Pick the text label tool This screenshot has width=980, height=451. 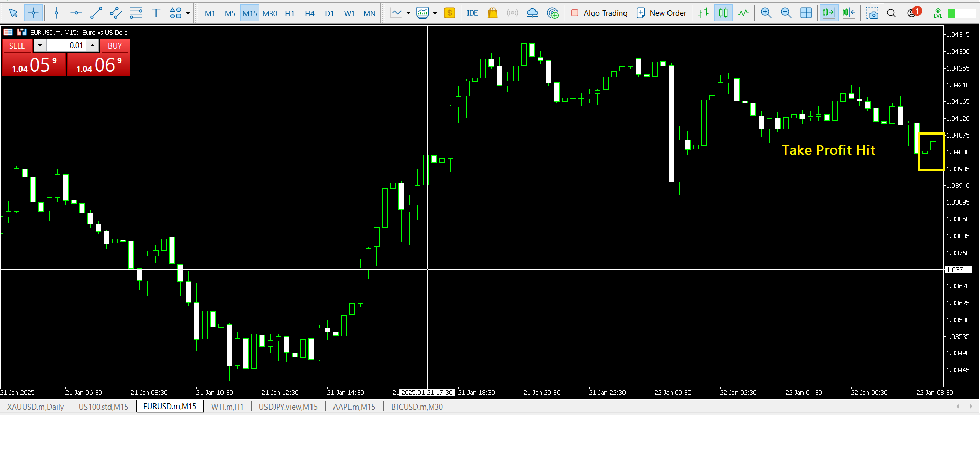coord(156,13)
